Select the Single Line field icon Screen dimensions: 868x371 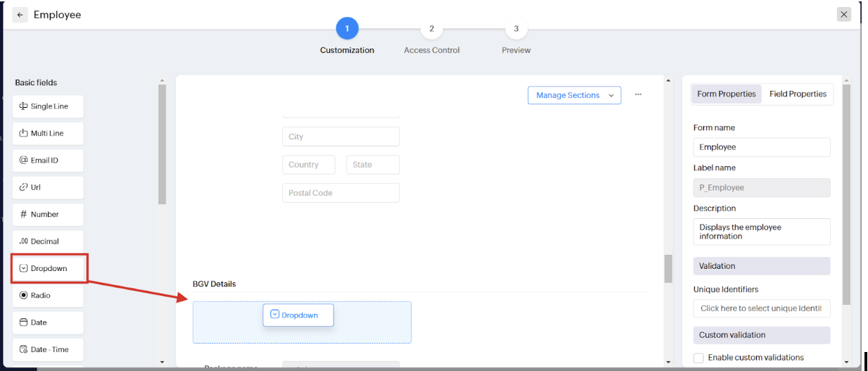coord(23,106)
